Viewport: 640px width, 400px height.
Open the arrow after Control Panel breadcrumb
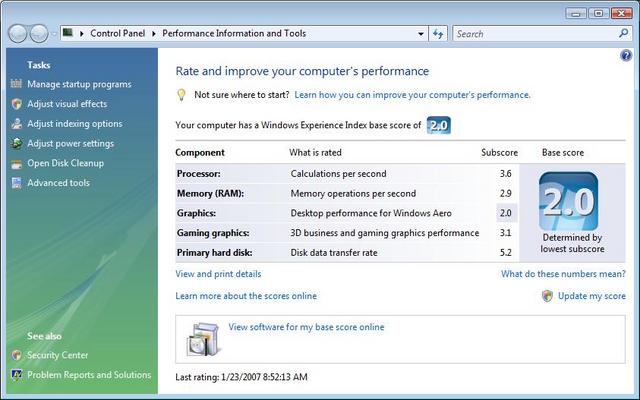pos(154,34)
